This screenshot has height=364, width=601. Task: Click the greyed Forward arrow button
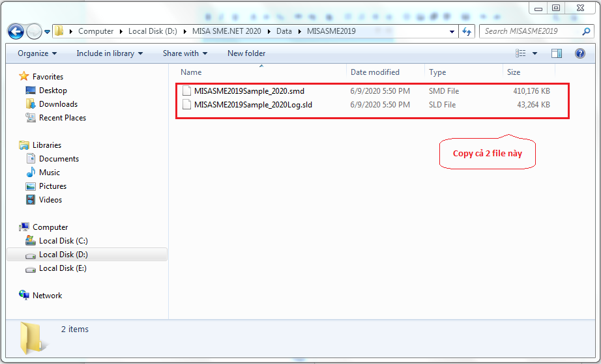[x=34, y=31]
